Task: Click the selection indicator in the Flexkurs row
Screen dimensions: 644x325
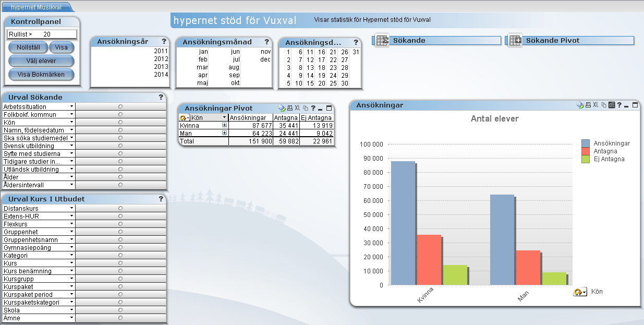Action: (x=120, y=224)
